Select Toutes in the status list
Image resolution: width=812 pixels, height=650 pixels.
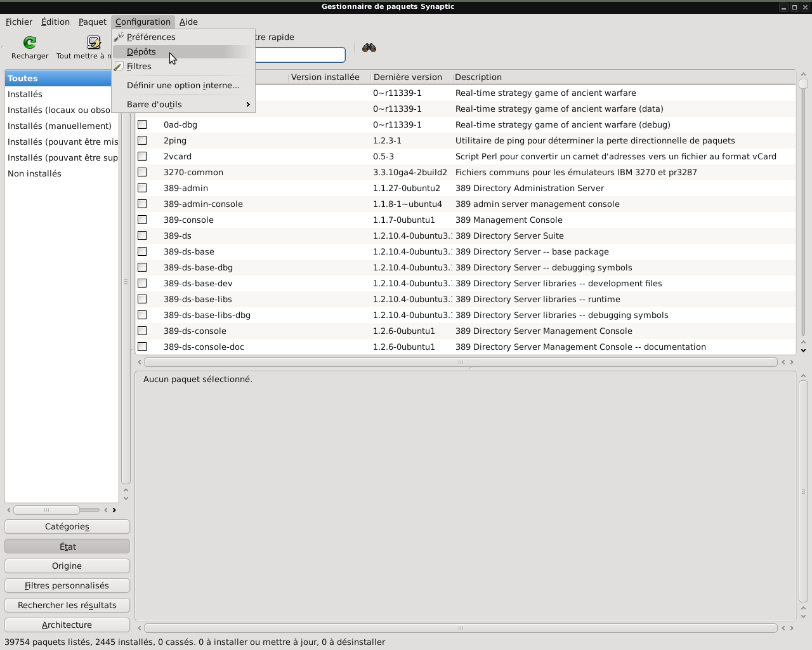[x=62, y=78]
